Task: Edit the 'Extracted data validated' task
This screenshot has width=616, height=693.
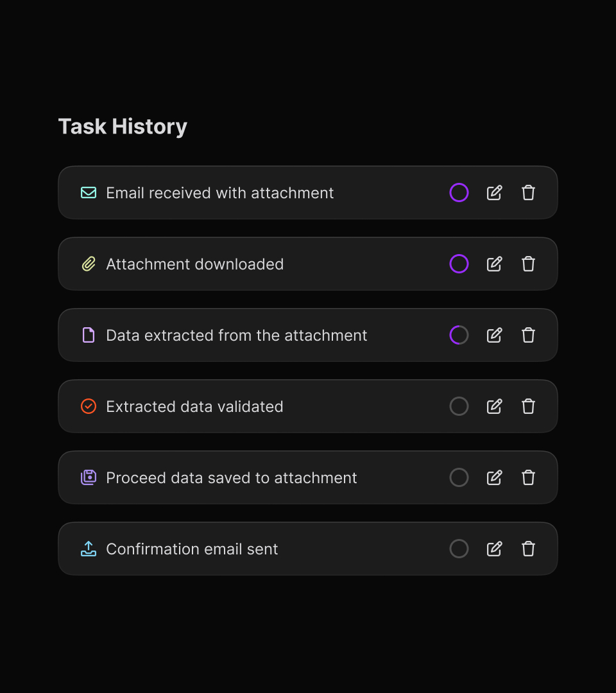Action: click(x=494, y=406)
